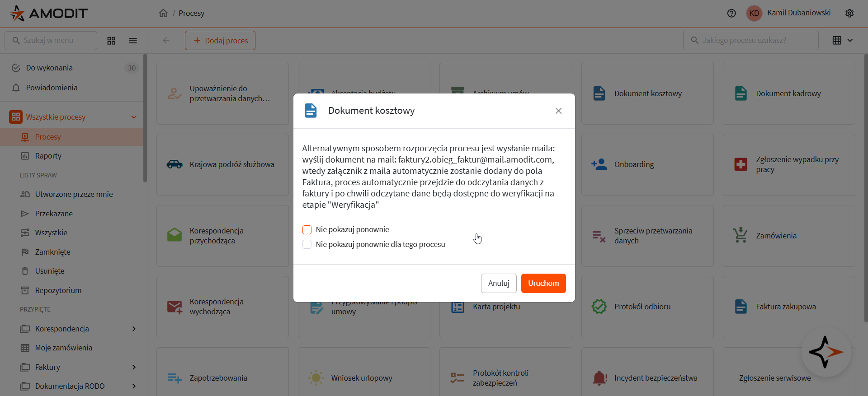Open Raporty in the sidebar
Image resolution: width=868 pixels, height=396 pixels.
tap(48, 156)
